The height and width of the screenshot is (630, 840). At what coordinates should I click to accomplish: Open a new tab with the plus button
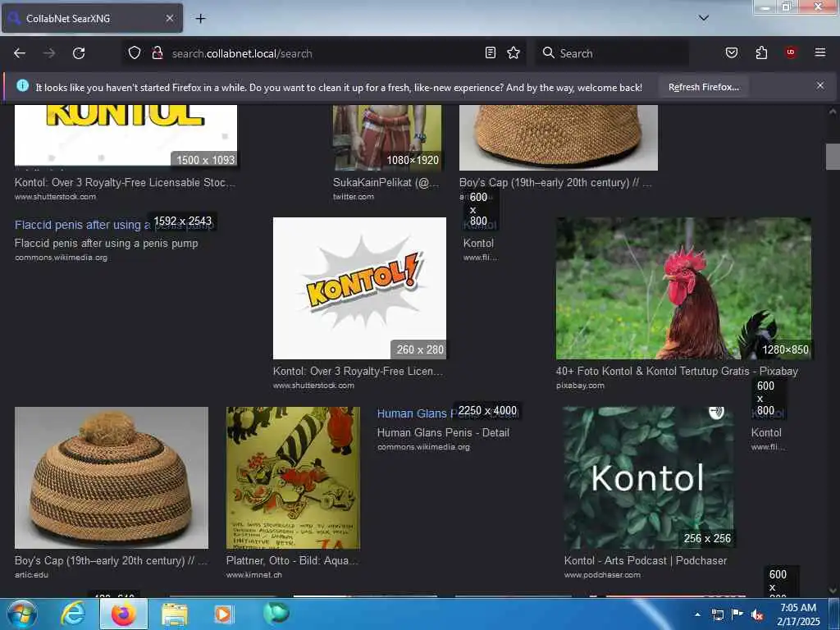click(x=200, y=19)
